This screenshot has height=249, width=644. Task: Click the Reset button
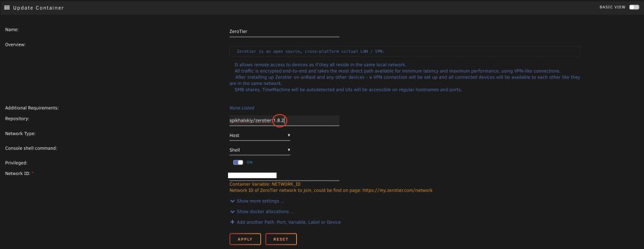(x=281, y=239)
